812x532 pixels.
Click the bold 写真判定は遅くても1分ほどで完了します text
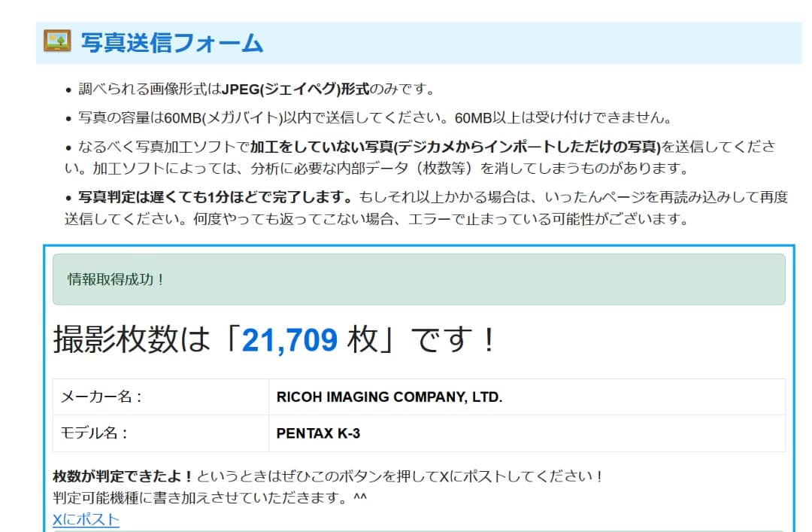pyautogui.click(x=215, y=198)
